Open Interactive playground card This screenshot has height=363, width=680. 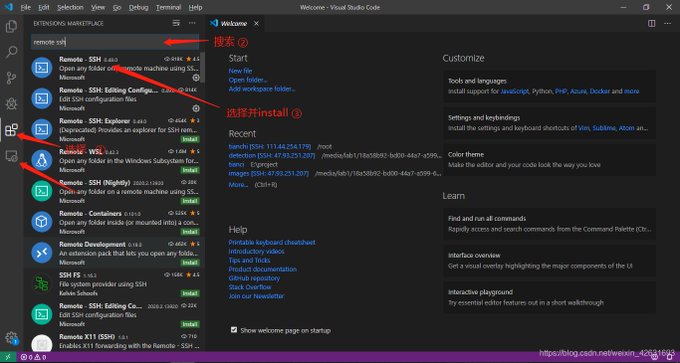[549, 298]
